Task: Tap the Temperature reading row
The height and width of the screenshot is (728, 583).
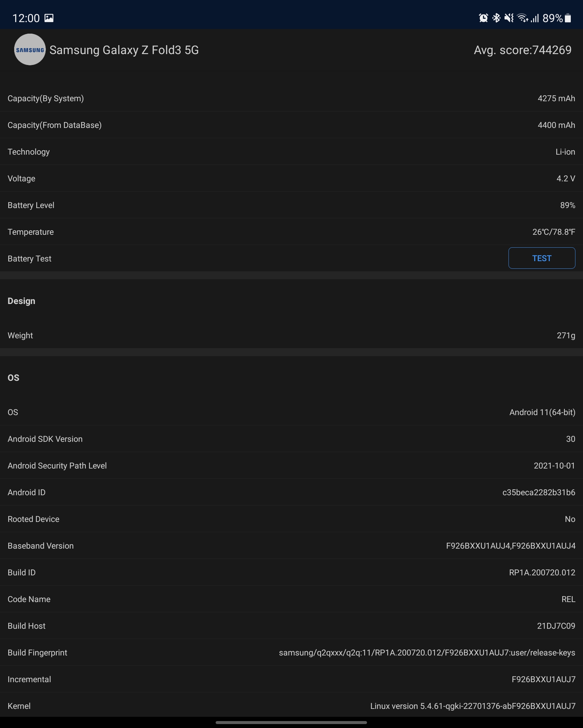Action: (x=291, y=232)
